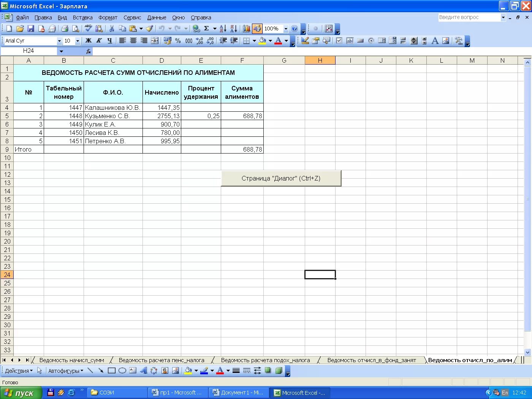
Task: Open the Borders dropdown arrow
Action: [x=254, y=41]
